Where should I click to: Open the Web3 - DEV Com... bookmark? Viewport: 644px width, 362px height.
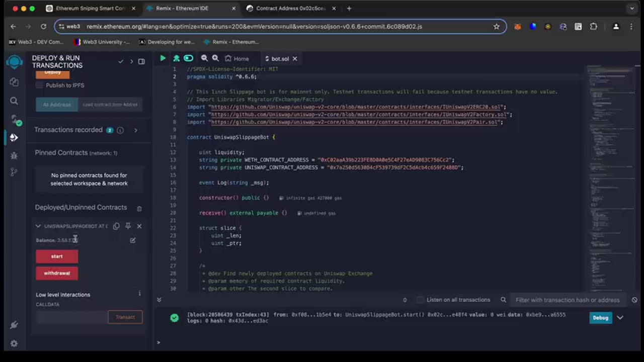coord(36,42)
